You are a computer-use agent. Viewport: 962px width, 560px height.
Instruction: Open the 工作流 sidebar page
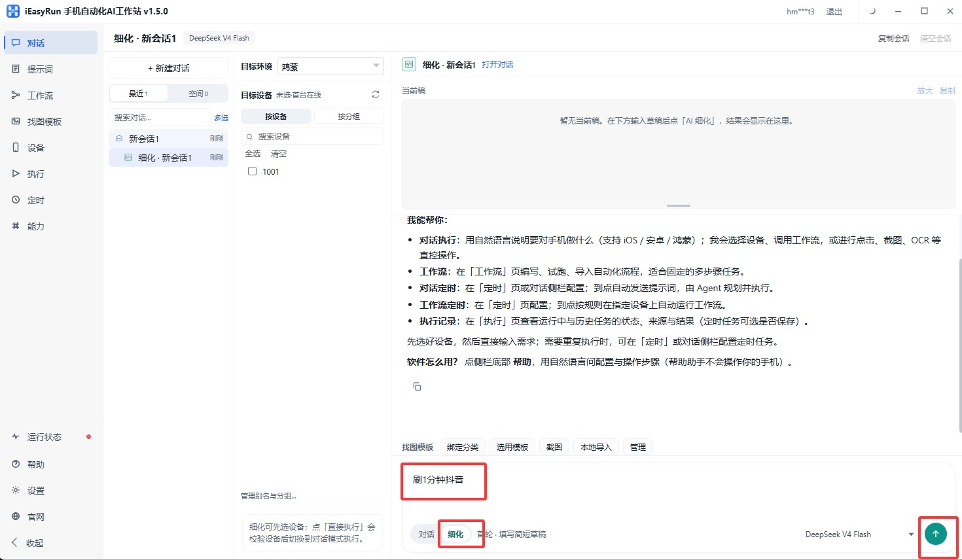50,96
